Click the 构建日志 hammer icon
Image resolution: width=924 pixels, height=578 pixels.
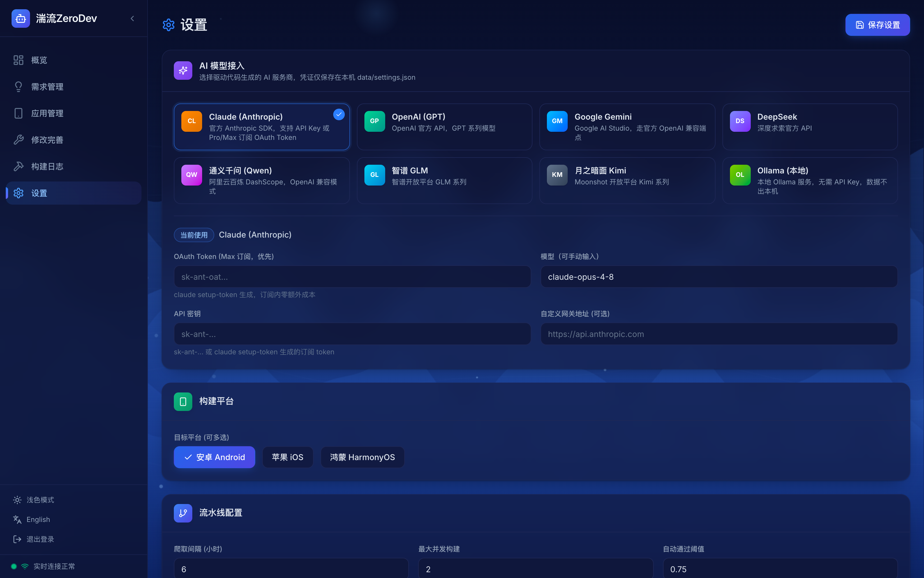[x=18, y=166]
